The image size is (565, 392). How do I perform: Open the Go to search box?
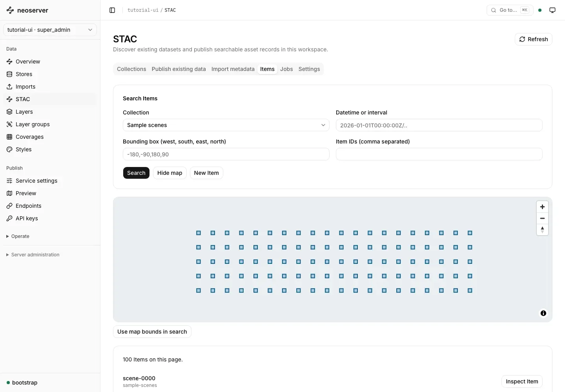click(510, 10)
